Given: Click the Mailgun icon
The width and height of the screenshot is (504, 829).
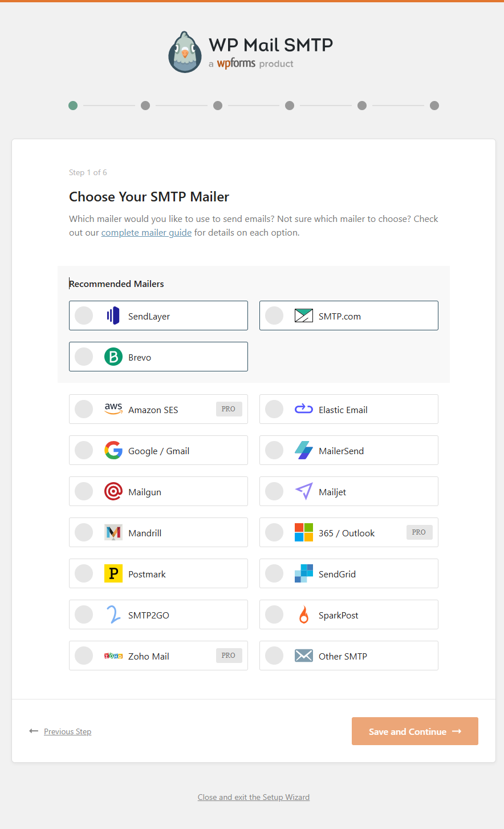Looking at the screenshot, I should 113,491.
